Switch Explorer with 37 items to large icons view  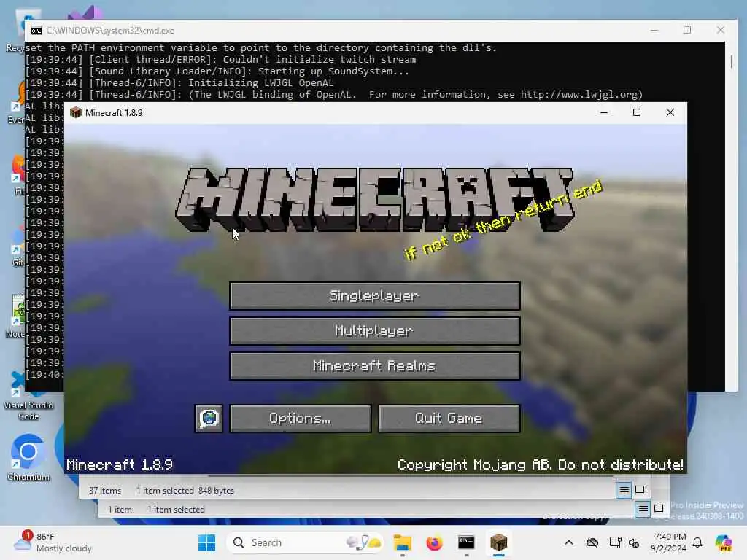click(x=640, y=490)
